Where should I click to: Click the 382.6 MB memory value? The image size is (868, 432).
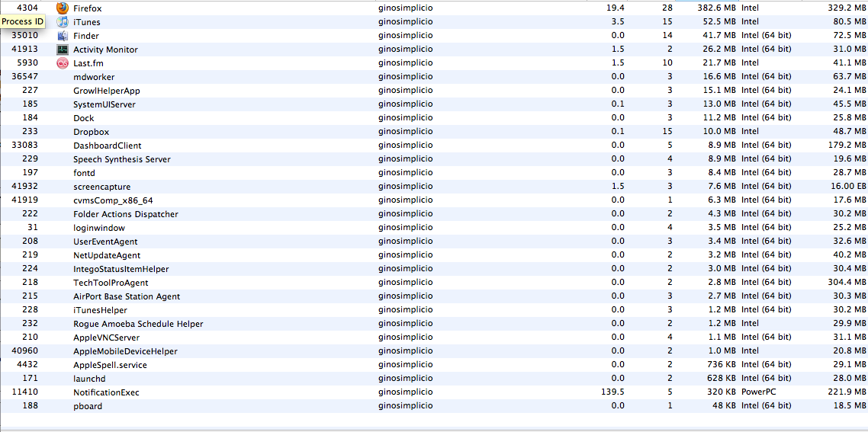[x=717, y=8]
